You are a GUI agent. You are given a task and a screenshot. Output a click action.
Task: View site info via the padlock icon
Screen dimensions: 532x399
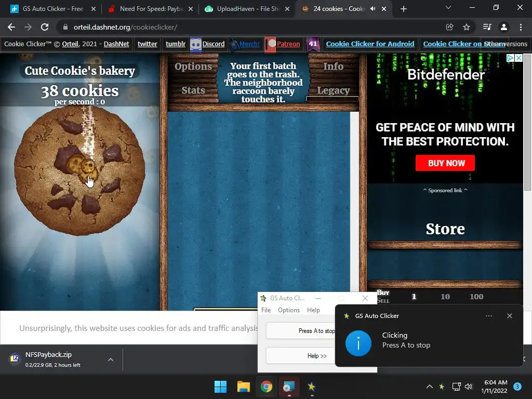65,27
